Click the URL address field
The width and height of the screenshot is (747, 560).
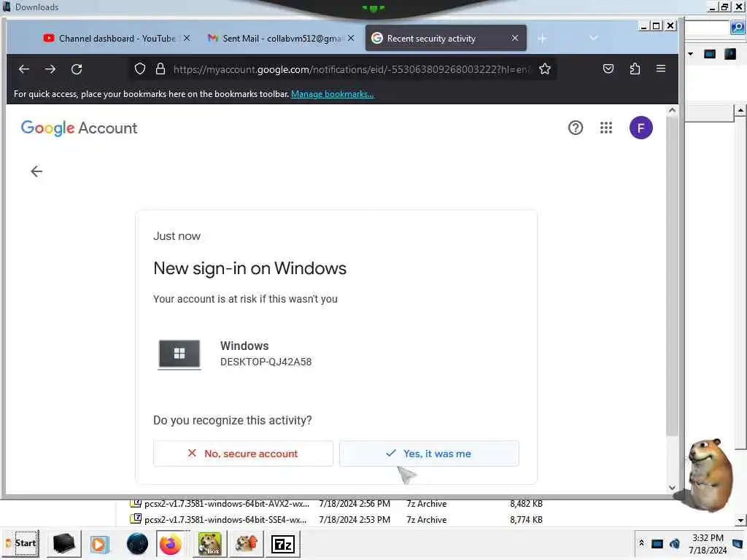[351, 69]
